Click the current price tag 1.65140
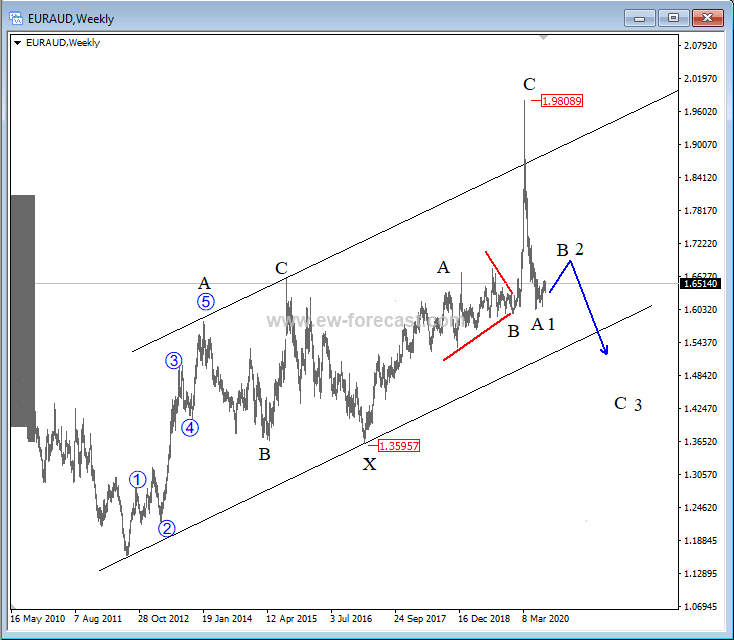734x640 pixels. pyautogui.click(x=697, y=284)
